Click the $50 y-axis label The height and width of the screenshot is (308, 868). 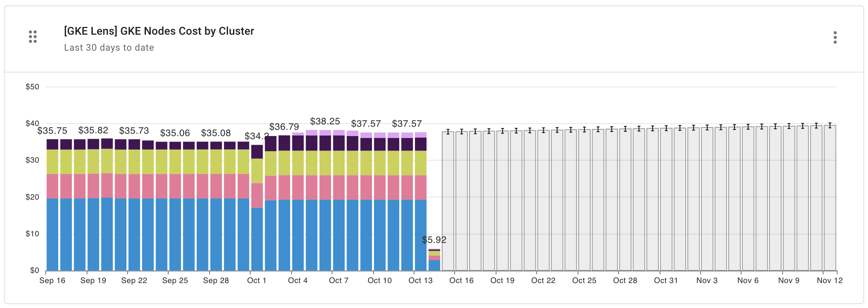[32, 86]
